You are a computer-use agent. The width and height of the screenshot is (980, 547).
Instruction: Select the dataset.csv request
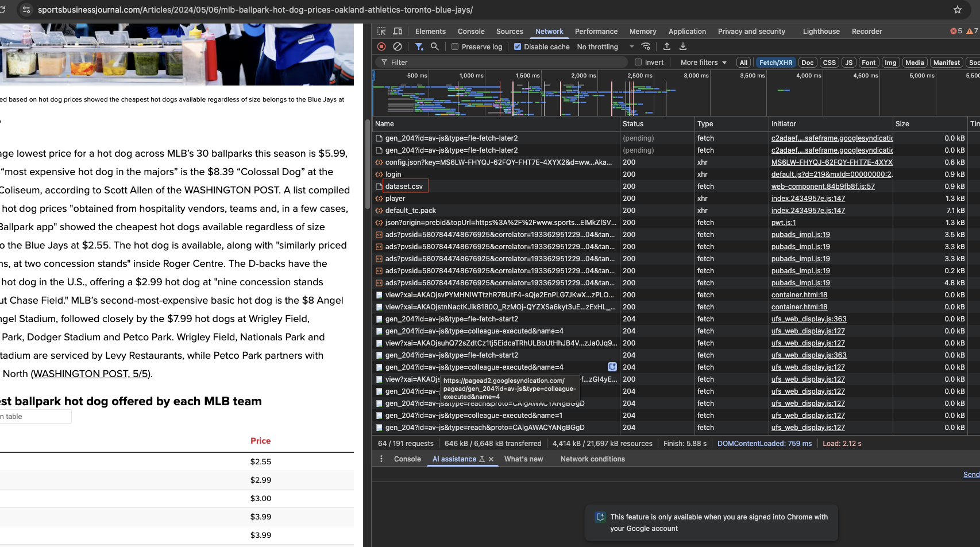point(404,187)
